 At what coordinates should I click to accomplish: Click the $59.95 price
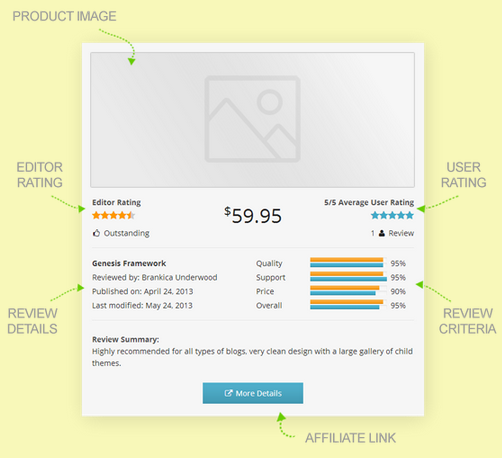click(253, 215)
